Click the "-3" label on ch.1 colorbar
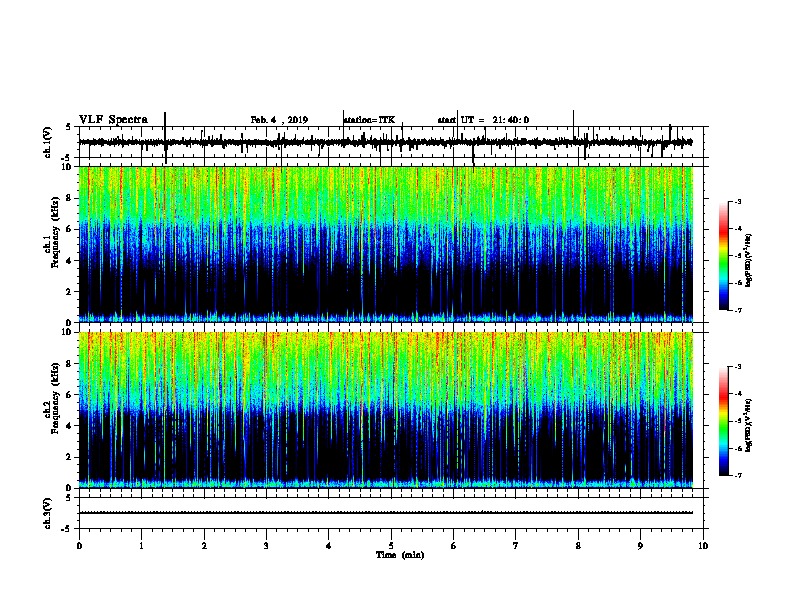 coord(738,201)
